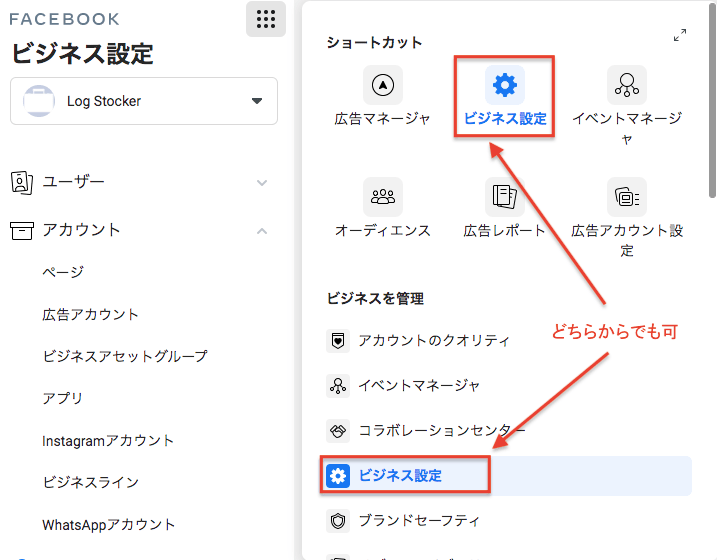Click the 広告マネージャ compass shortcut icon
This screenshot has height=560, width=717.
(383, 85)
